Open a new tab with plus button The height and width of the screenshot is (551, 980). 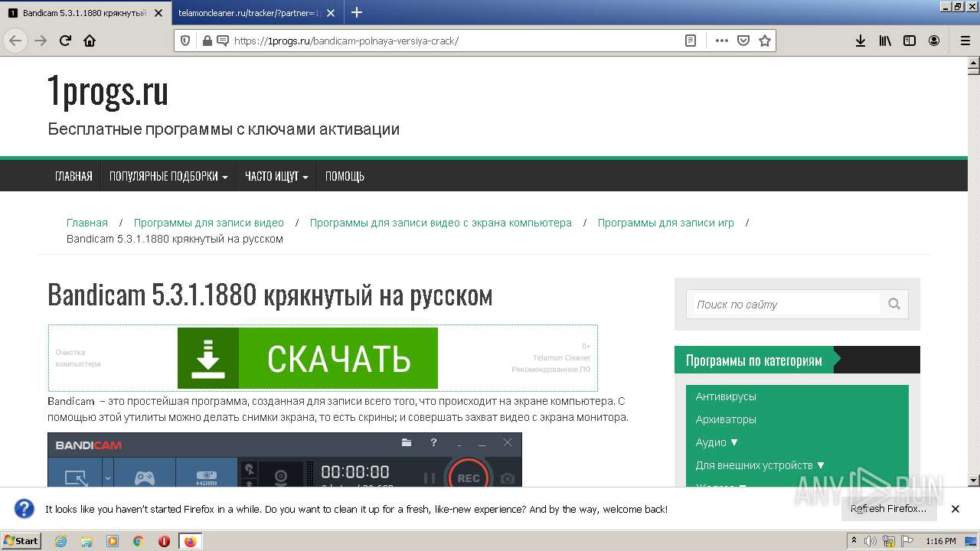[x=356, y=12]
